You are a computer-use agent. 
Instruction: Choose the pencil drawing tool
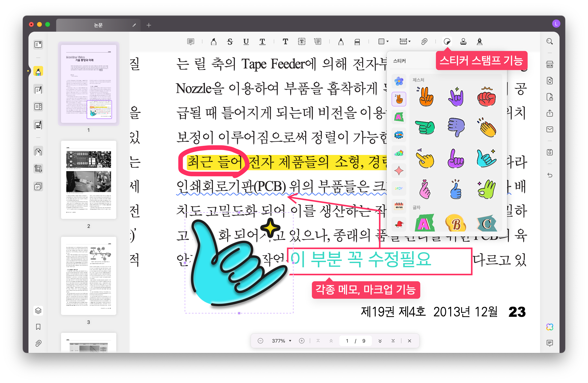341,41
